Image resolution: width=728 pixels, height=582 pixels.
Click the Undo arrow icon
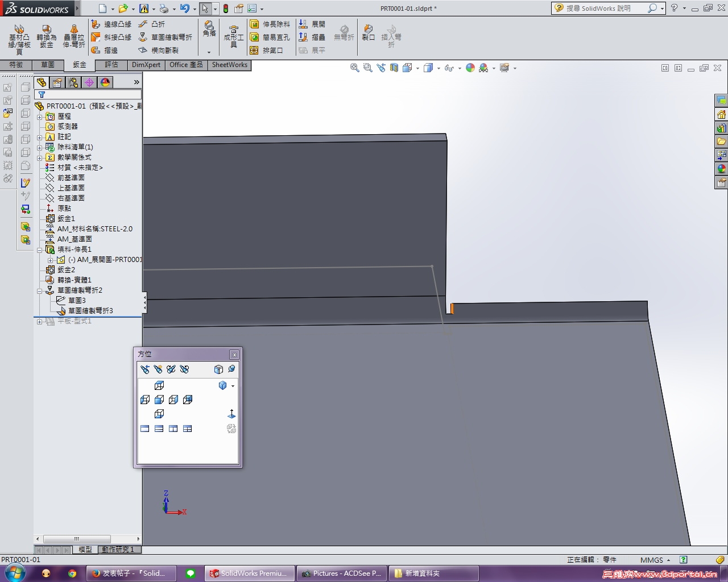tap(184, 9)
